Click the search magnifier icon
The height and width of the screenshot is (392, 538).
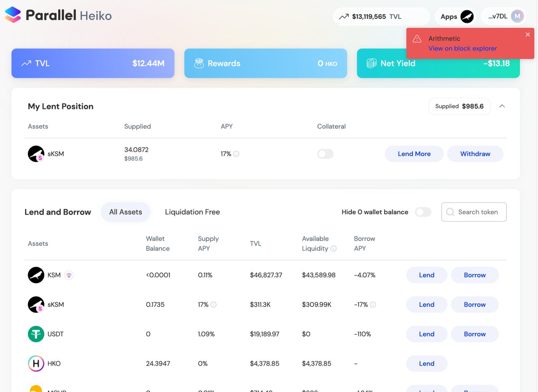coord(450,212)
